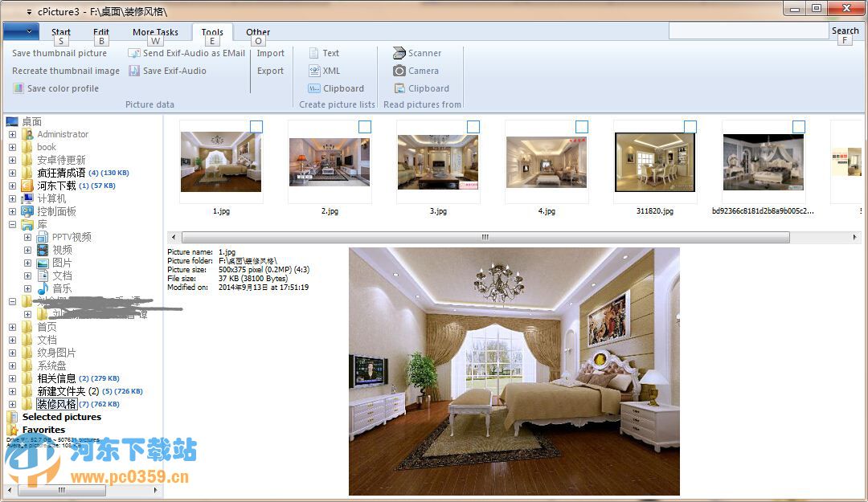
Task: Check the selection box for 3.jpg
Action: [x=473, y=127]
